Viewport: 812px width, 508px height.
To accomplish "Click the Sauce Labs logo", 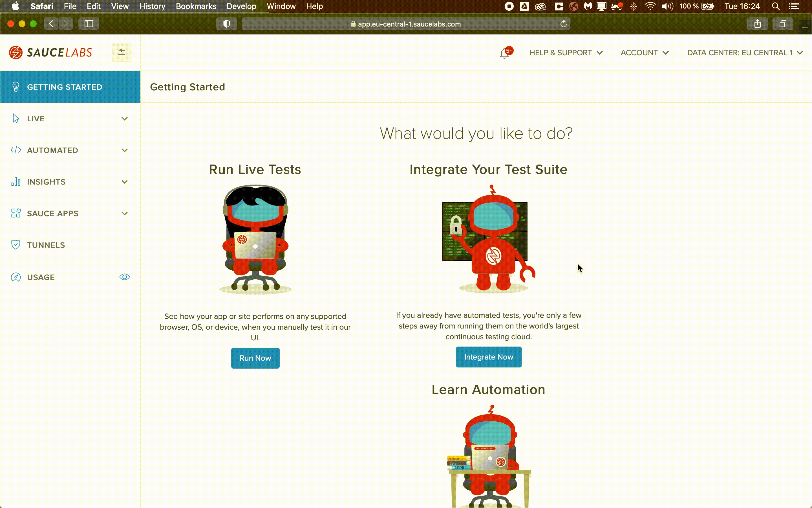I will coord(50,52).
